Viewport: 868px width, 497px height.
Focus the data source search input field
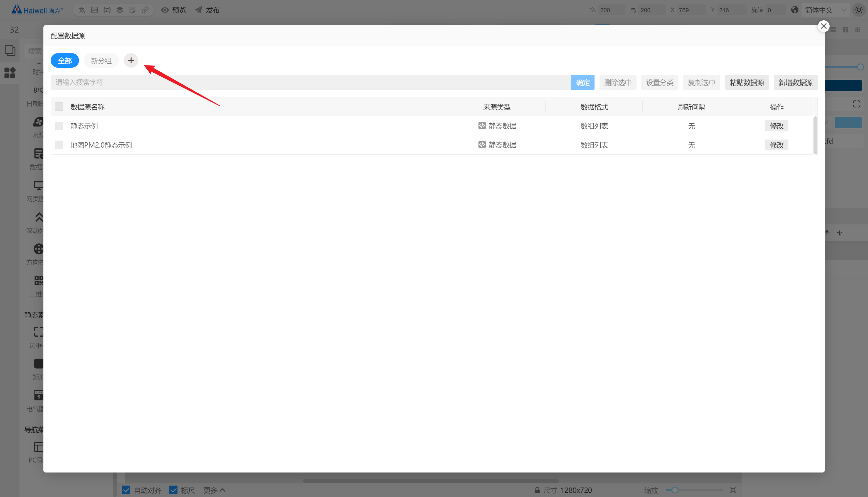310,82
